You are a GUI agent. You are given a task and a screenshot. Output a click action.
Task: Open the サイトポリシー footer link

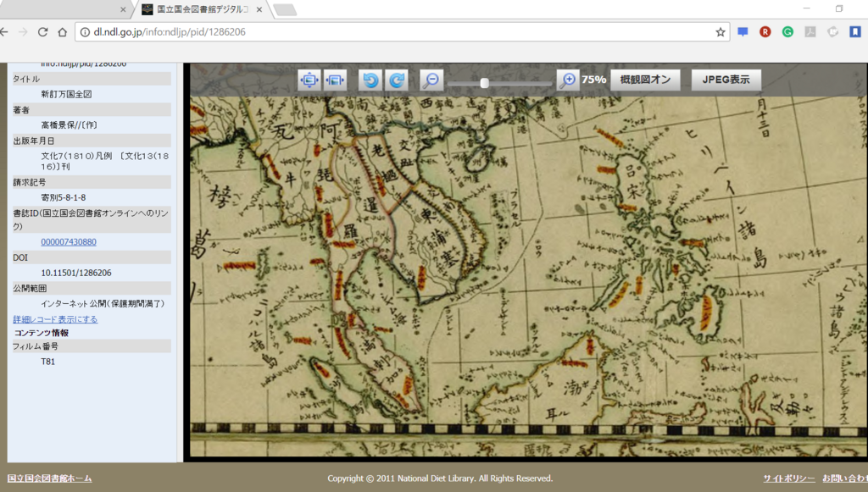click(x=789, y=478)
